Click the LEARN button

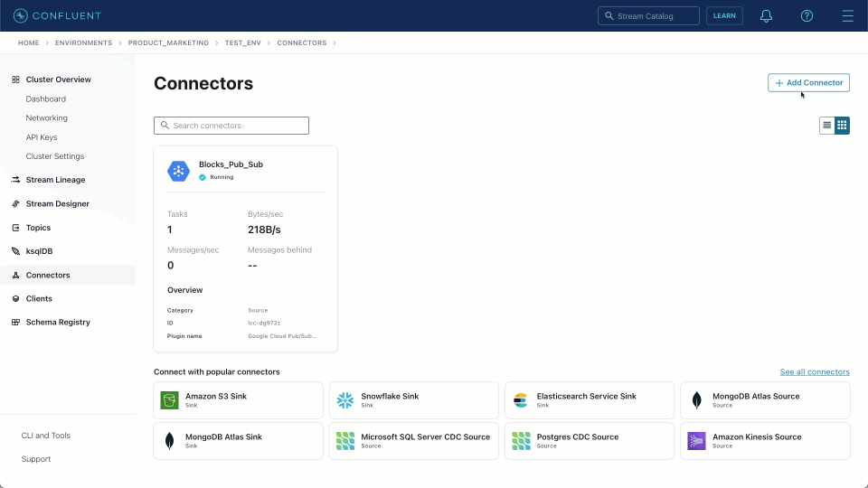724,16
